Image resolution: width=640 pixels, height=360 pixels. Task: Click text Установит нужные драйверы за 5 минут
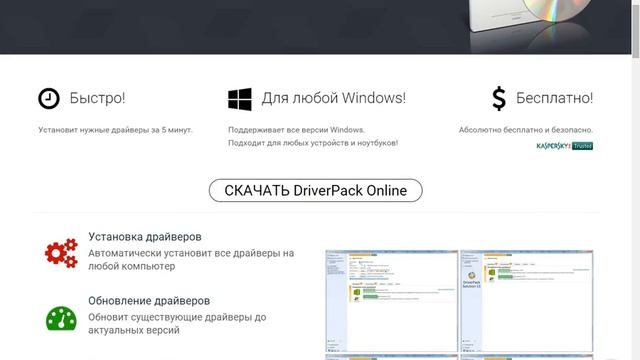point(115,130)
